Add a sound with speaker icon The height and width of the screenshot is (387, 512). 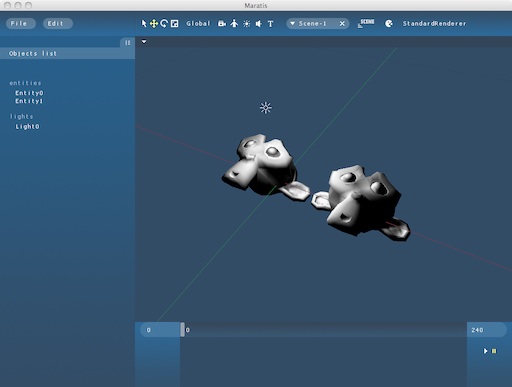click(x=258, y=24)
